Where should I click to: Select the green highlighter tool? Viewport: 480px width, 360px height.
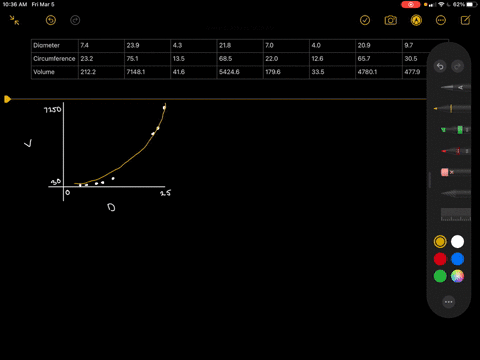pos(456,130)
